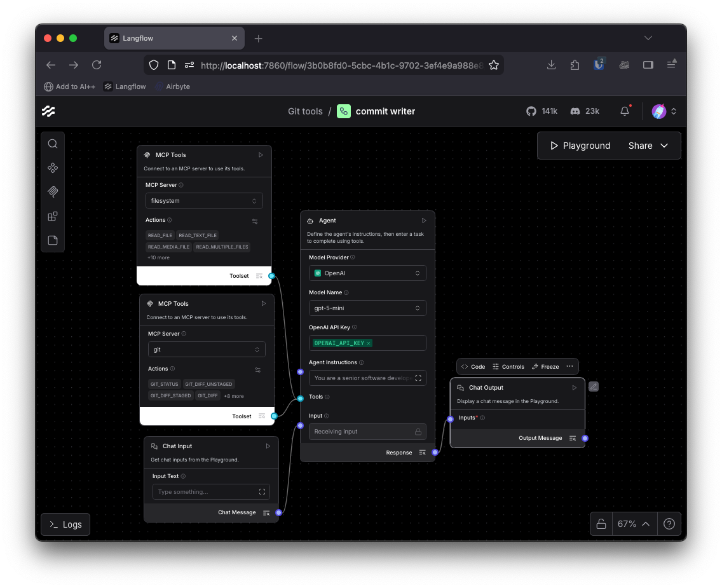Viewport: 722px width, 588px height.
Task: Click the GitHub stars counter showing 141k
Action: point(541,111)
